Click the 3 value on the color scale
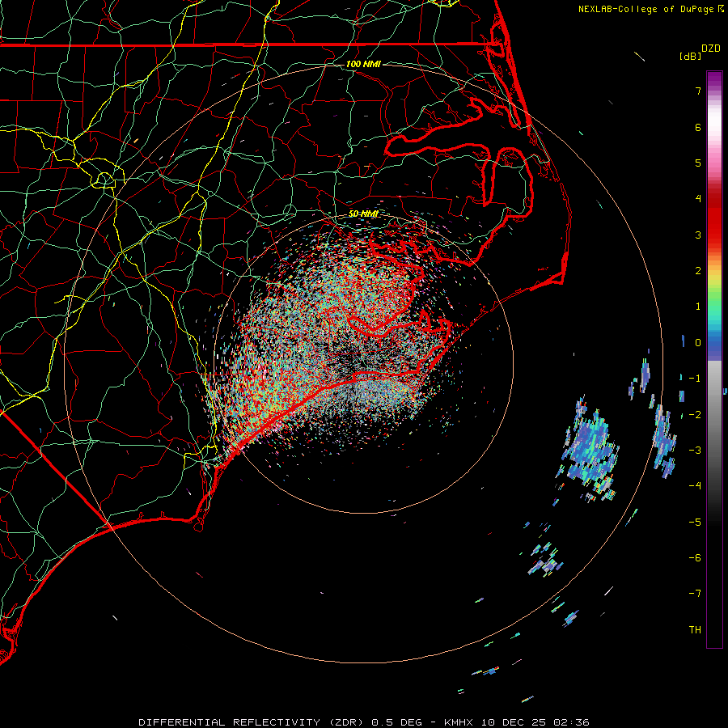Screen dimensions: 728x728 [698, 235]
